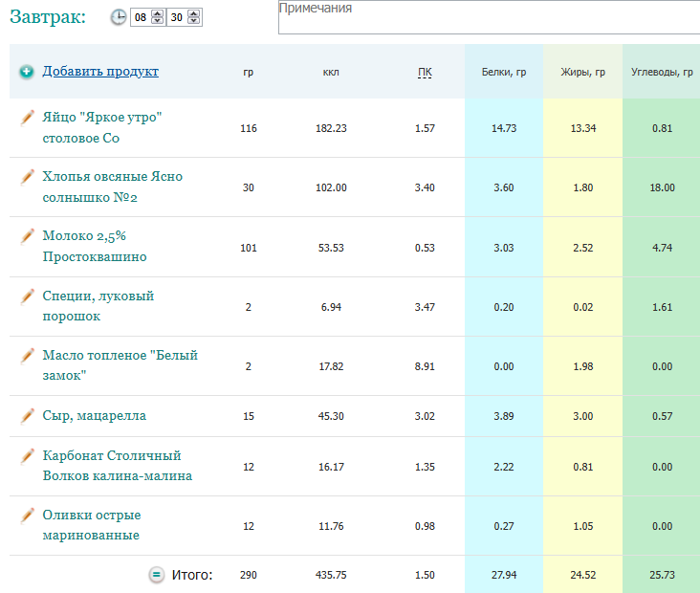Select total fat value 24.52
Screen dimensions: 700x593
(583, 576)
